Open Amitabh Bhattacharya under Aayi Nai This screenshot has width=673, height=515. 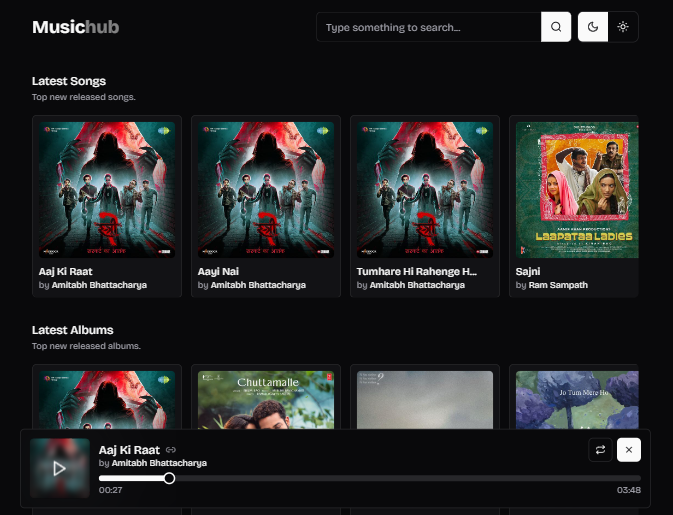tap(258, 285)
